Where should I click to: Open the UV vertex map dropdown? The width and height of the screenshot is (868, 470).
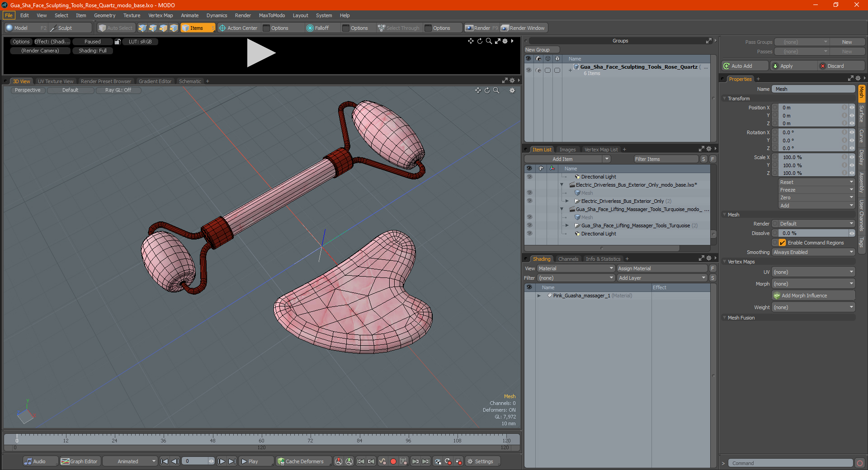(813, 272)
